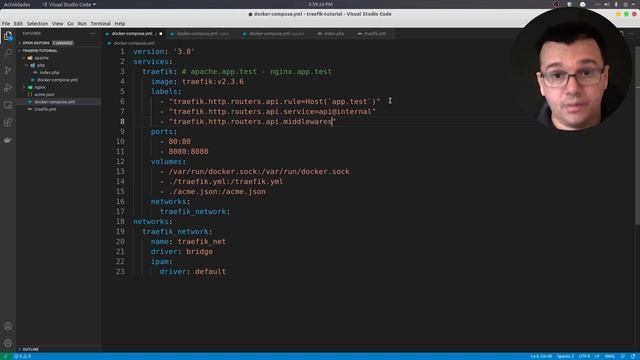Click the Explorer more actions ellipsis

pyautogui.click(x=93, y=33)
